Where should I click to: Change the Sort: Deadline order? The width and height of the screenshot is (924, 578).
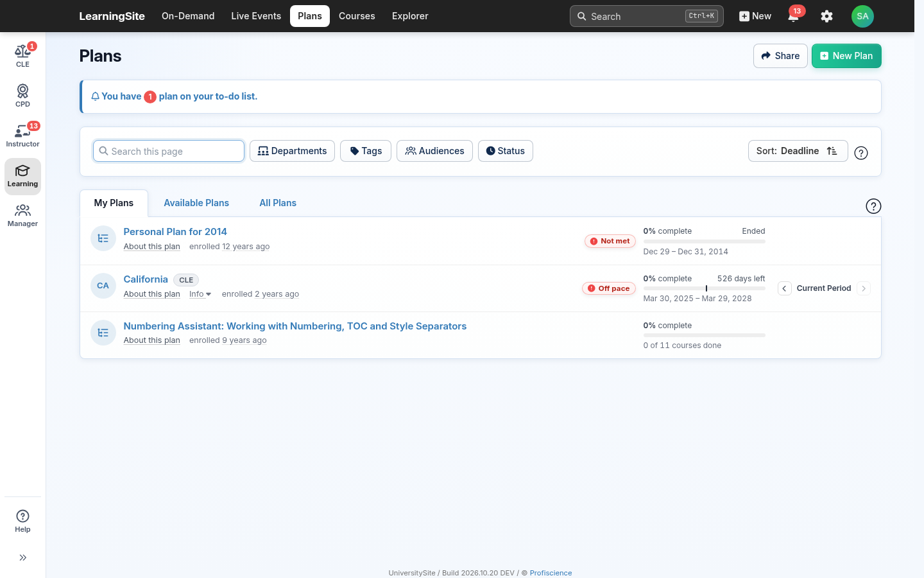[x=798, y=151]
